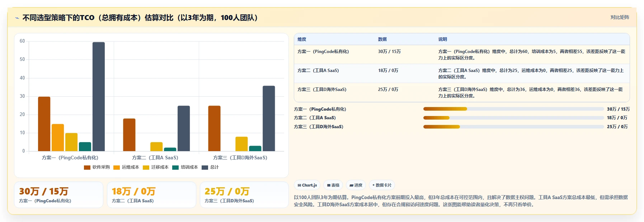This screenshot has height=222, width=644.
Task: Click the 进度 tag chip
Action: [x=356, y=185]
